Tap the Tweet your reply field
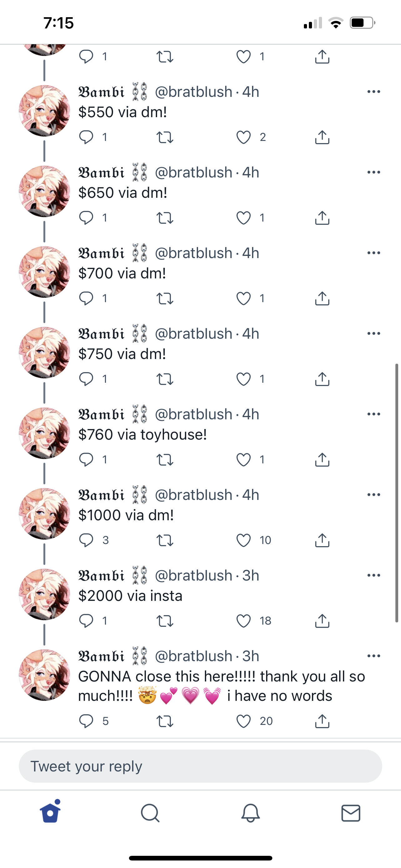Screen dimensions: 401x868 (x=200, y=766)
